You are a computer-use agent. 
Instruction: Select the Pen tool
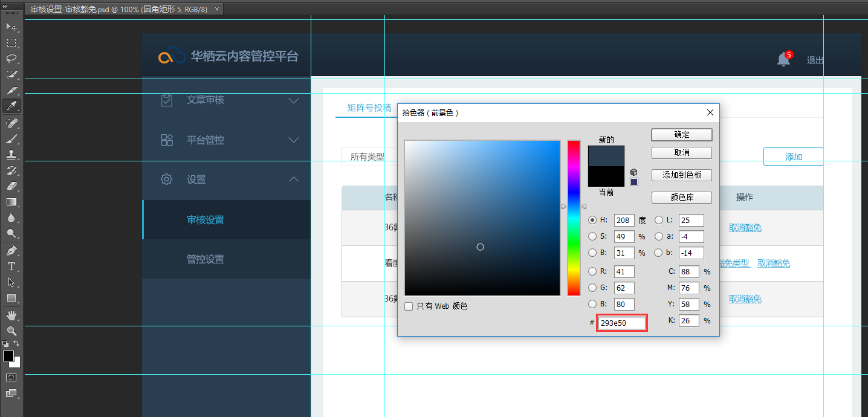click(x=11, y=250)
